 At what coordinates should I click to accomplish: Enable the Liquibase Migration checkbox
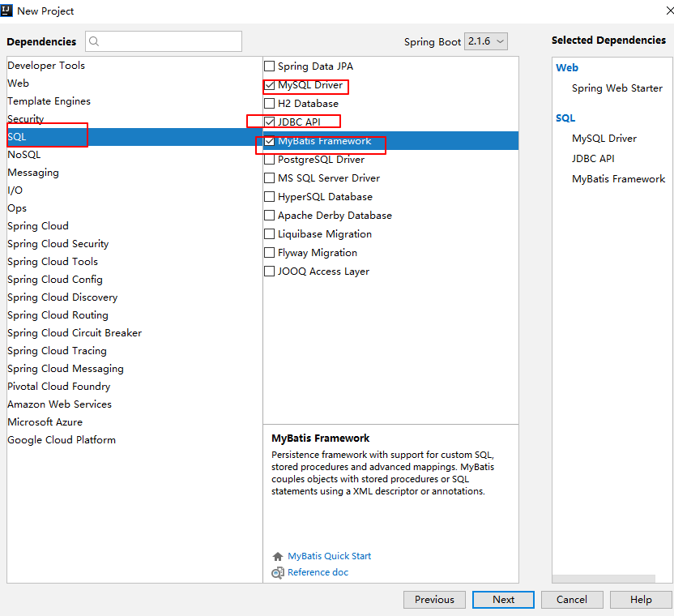(270, 234)
